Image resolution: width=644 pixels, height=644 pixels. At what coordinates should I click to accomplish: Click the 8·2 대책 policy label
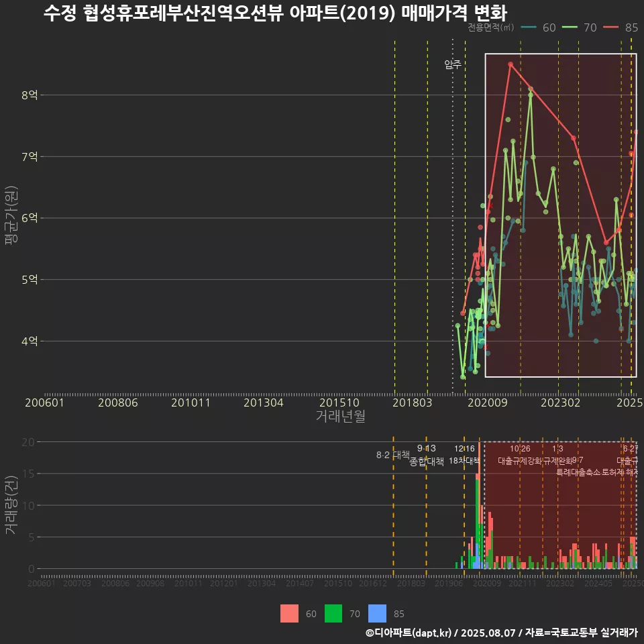coord(393,455)
